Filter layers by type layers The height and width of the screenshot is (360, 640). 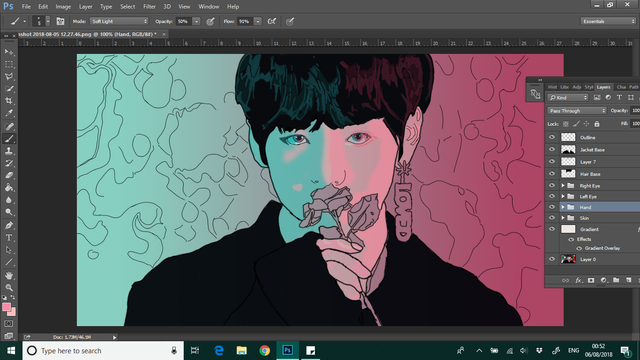pyautogui.click(x=619, y=98)
